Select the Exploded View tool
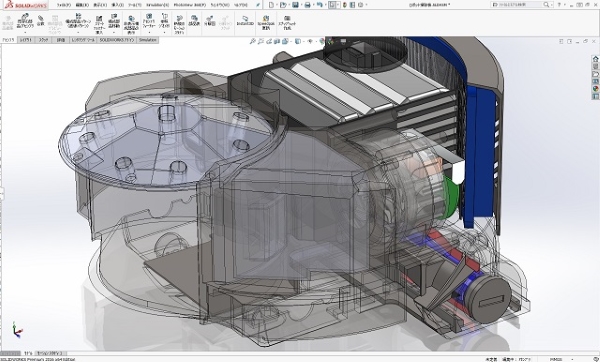Screen dimensions: 600x362 (x=209, y=21)
